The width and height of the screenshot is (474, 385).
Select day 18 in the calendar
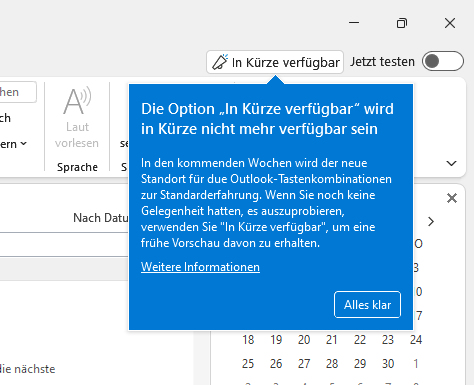point(248,340)
